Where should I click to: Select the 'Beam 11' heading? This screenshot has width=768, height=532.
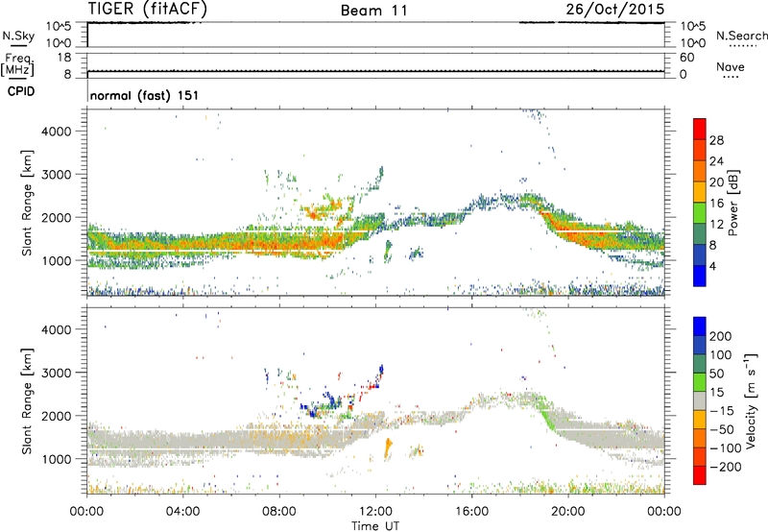[x=373, y=11]
